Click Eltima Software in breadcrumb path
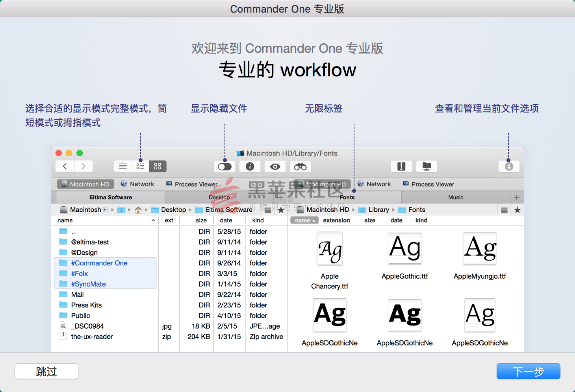The height and width of the screenshot is (392, 575). [x=224, y=210]
